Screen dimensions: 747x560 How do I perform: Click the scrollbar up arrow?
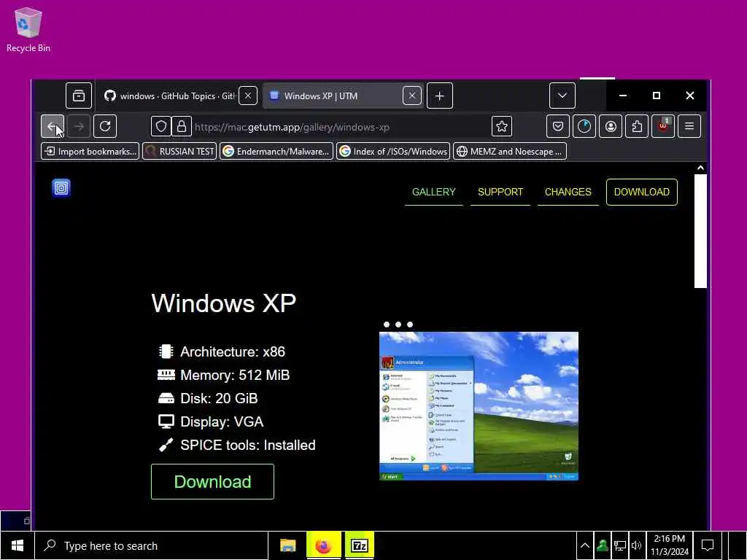(x=700, y=168)
